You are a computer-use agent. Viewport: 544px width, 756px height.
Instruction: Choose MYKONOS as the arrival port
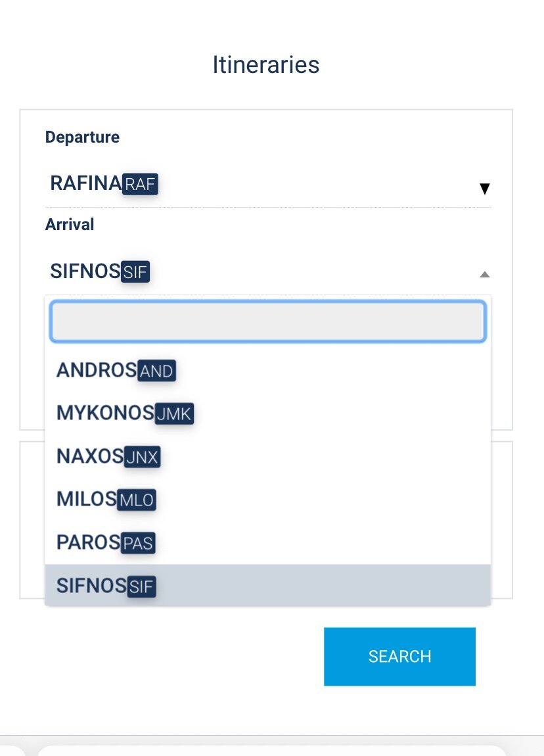coord(105,413)
